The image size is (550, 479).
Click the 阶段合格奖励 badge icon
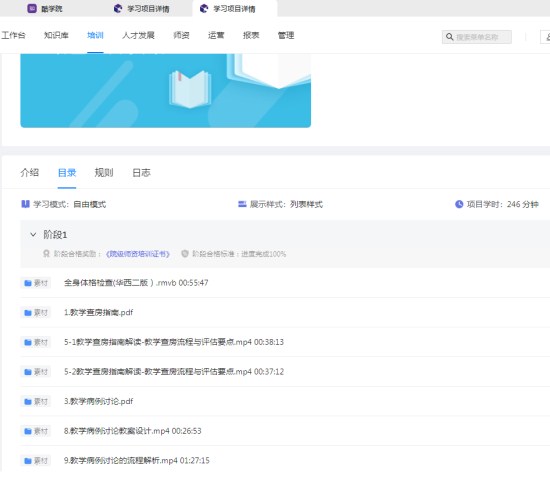pos(46,254)
